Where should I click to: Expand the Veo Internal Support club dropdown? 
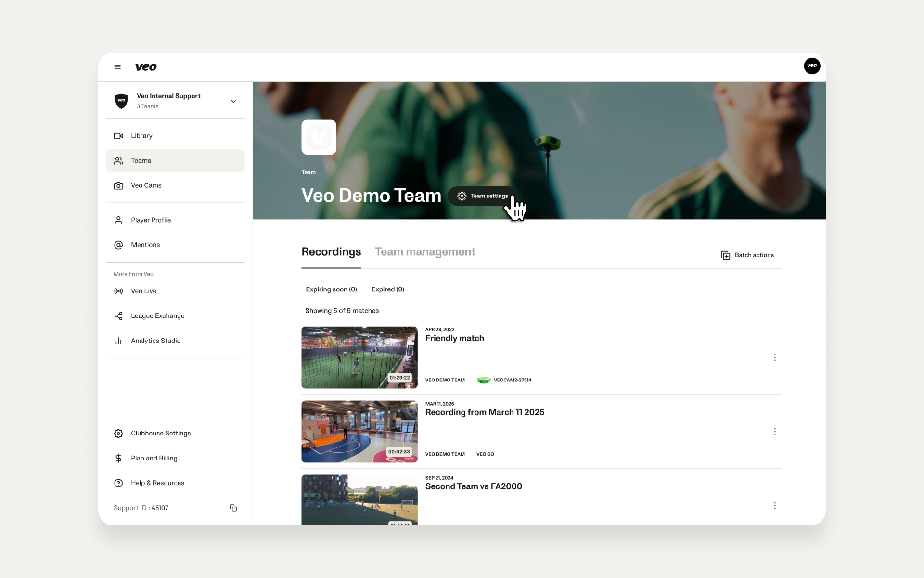(233, 101)
